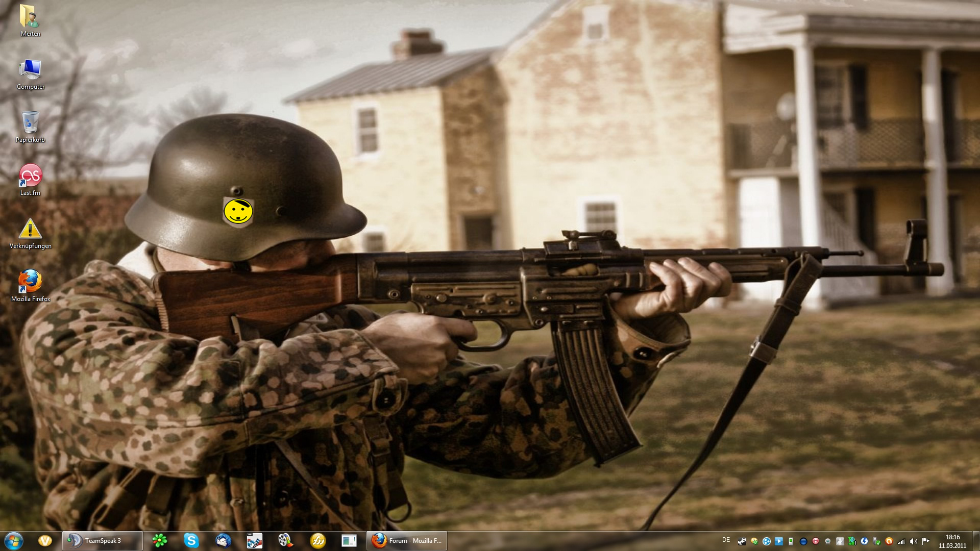Open the pinned binoculars app in taskbar

(254, 541)
